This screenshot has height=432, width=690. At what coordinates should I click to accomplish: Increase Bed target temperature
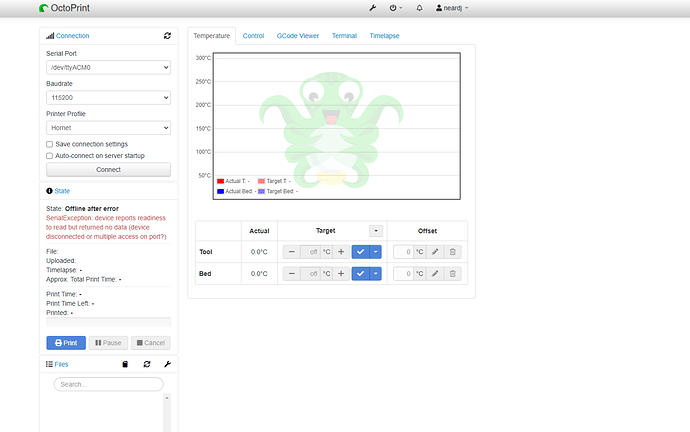click(x=341, y=274)
